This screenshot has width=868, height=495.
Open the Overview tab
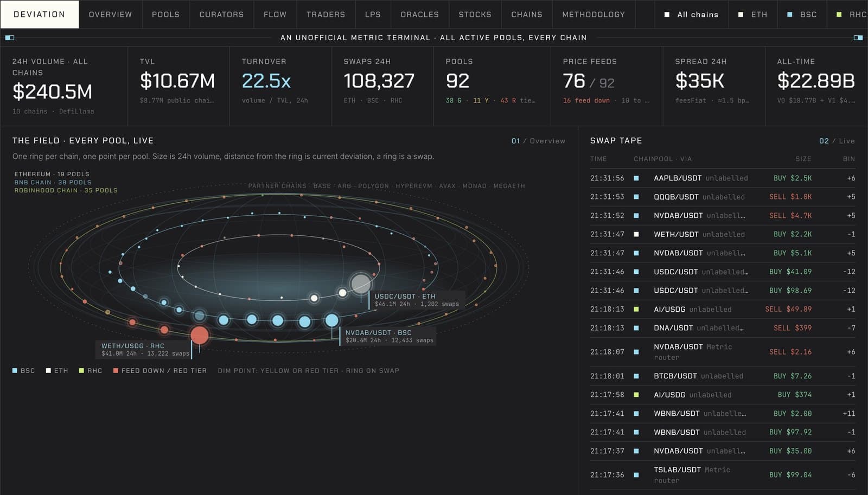(110, 15)
